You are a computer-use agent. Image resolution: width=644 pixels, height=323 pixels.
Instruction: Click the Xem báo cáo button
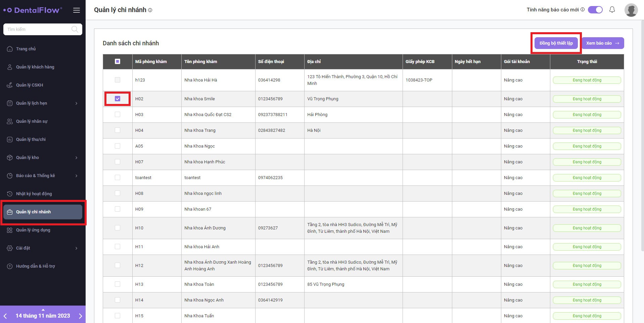coord(603,43)
